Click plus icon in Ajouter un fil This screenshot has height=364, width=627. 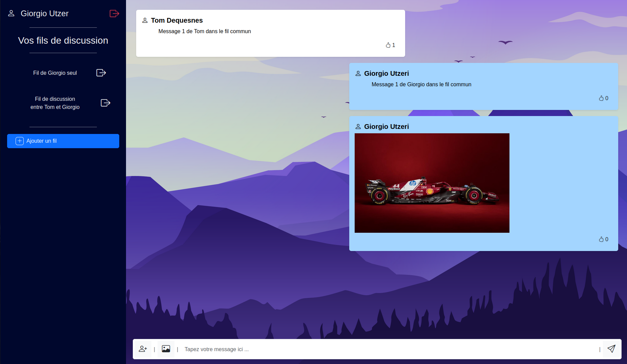coord(20,141)
